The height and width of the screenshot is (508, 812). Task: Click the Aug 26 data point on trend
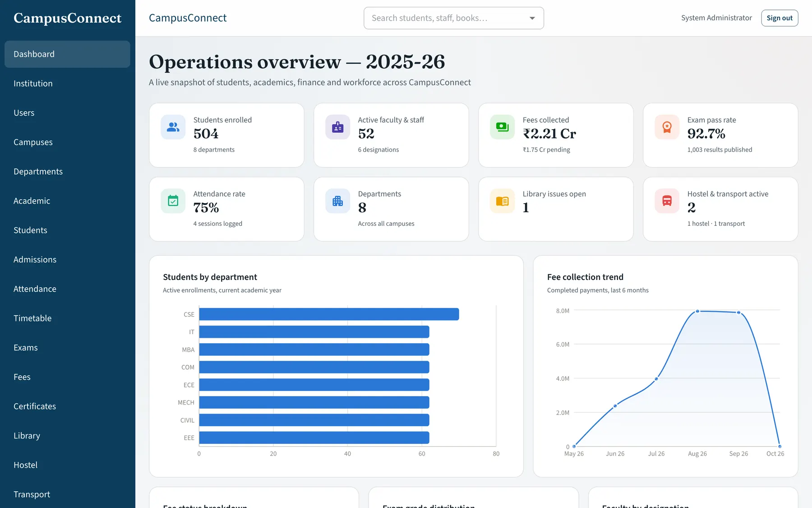click(697, 311)
